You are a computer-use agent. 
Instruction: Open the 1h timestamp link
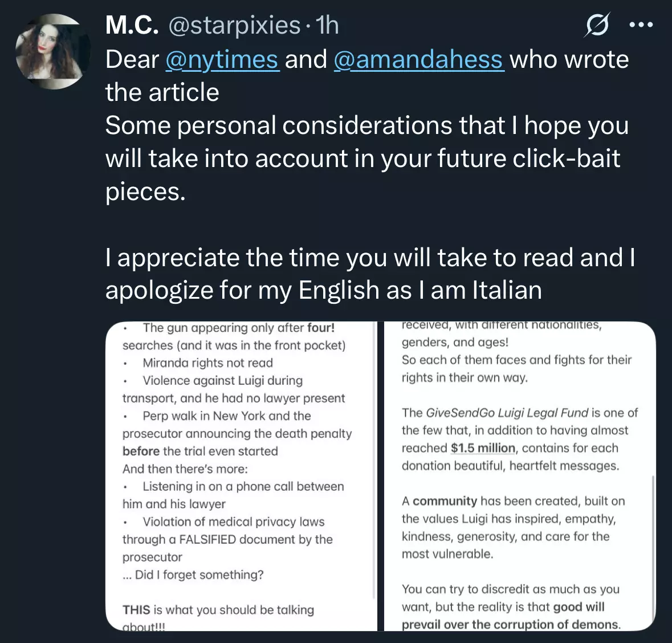point(327,25)
